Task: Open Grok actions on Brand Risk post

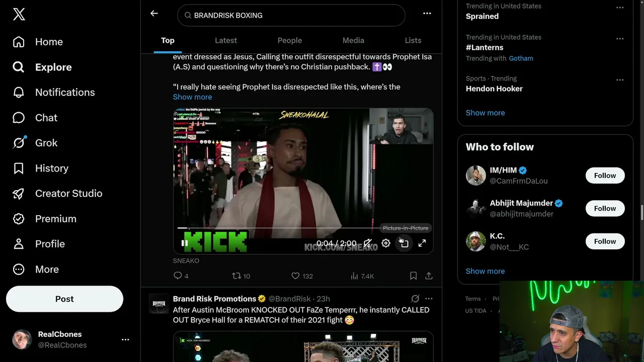Action: click(x=415, y=299)
